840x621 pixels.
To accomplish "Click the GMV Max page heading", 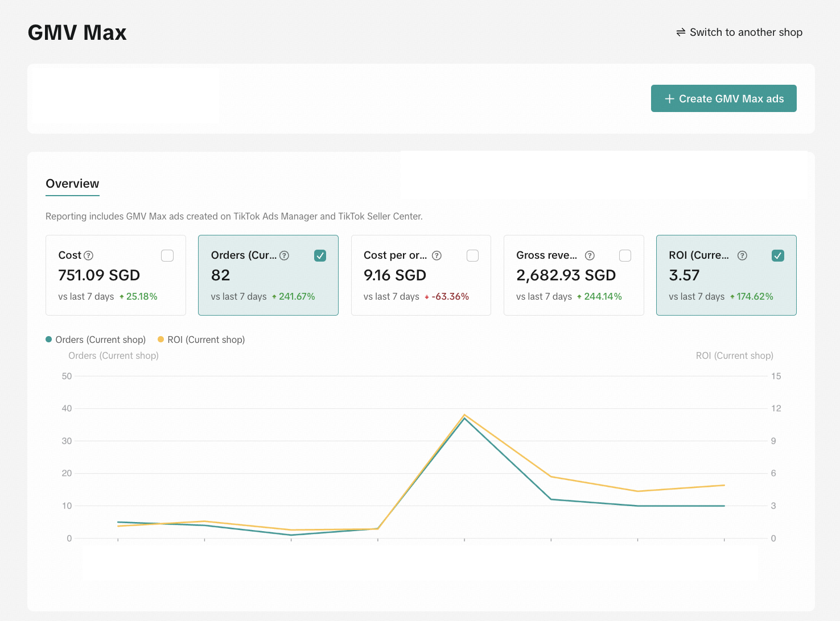I will (x=77, y=32).
